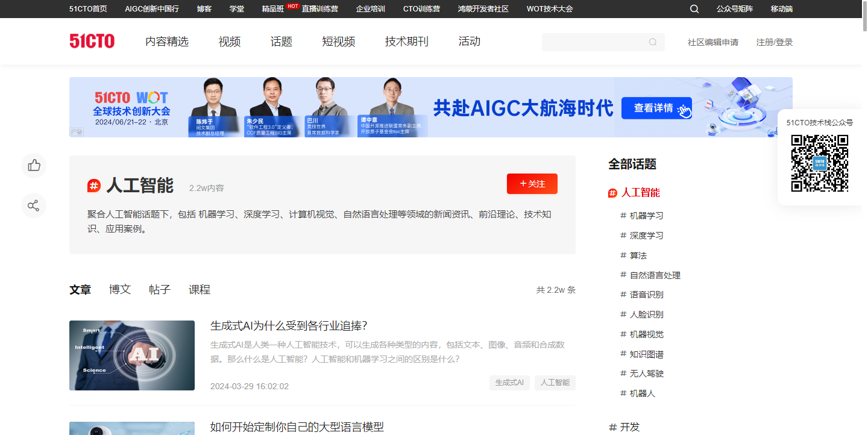Select 机器学习 topic in sidebar

(646, 216)
